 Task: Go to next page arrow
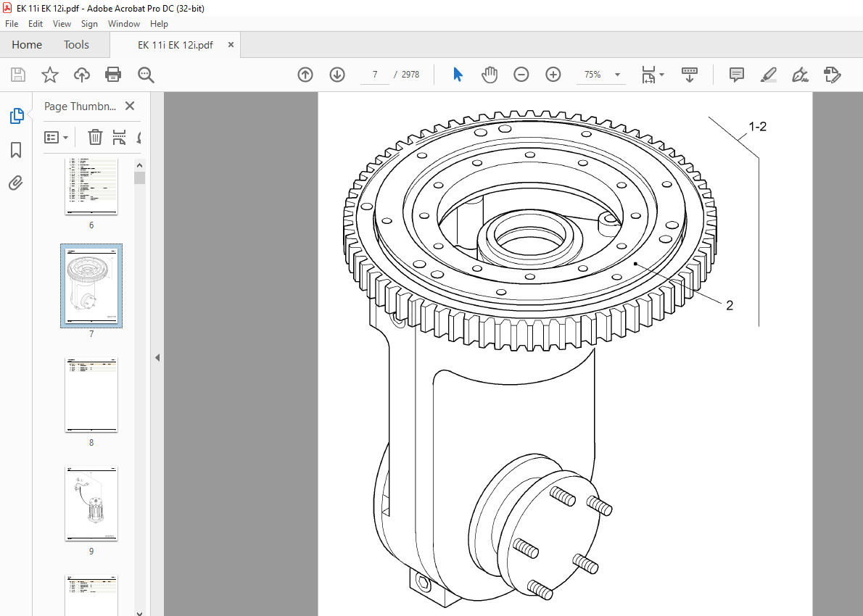click(337, 75)
